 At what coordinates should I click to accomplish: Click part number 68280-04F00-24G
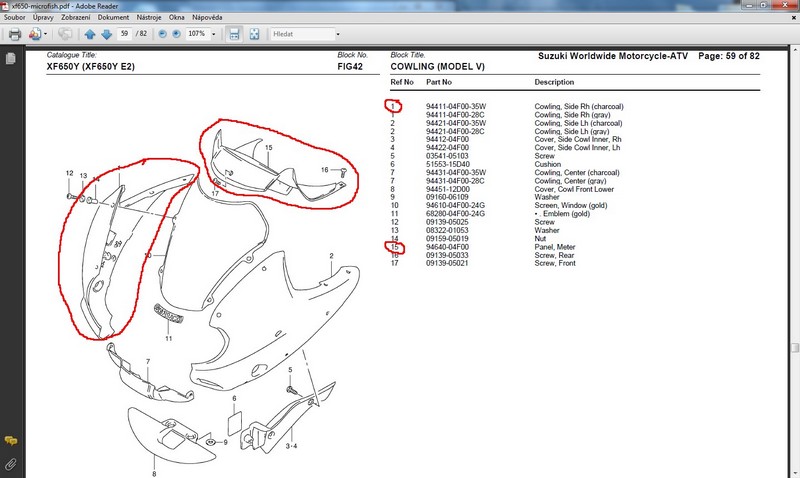455,214
